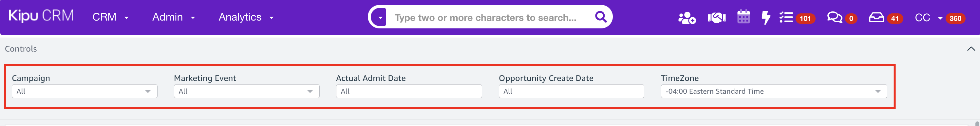Image resolution: width=980 pixels, height=126 pixels.
Task: Click the add contact people icon
Action: 687,18
